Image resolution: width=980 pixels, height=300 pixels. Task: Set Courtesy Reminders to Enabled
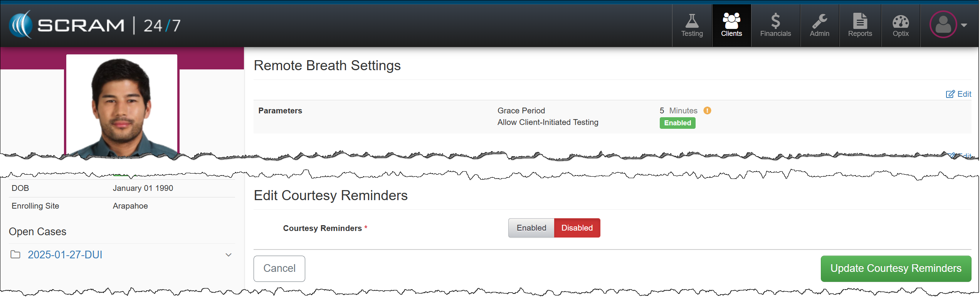click(x=531, y=228)
